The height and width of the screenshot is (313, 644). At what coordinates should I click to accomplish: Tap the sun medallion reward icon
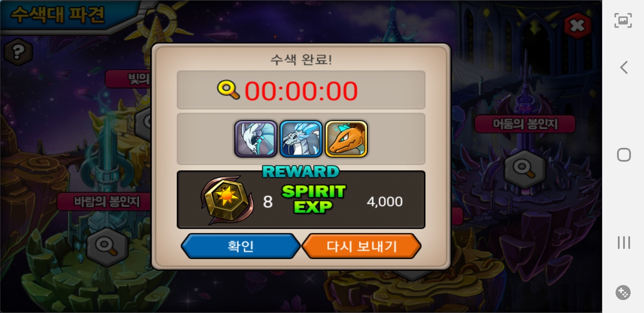[227, 200]
